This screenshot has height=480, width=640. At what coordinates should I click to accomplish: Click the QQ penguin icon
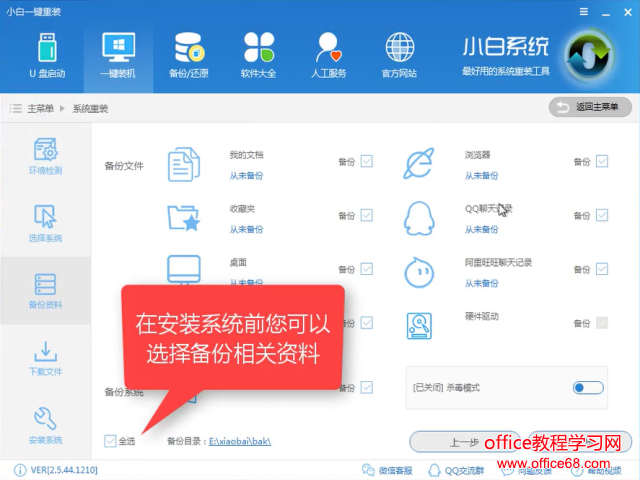(419, 218)
